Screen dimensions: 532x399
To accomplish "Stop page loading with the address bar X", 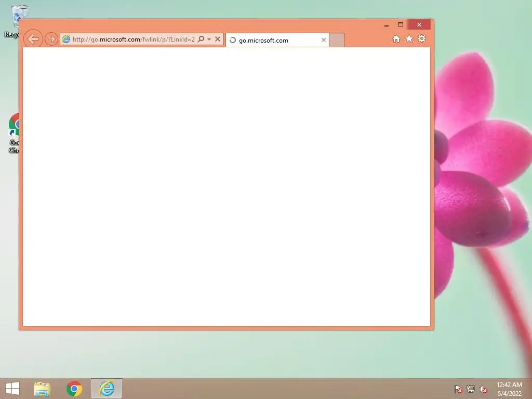I will 218,39.
